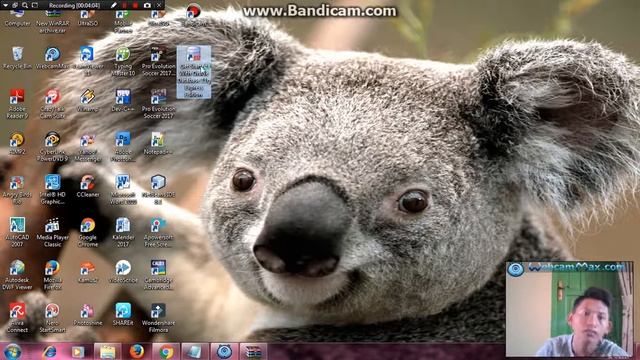Select the Adobe Photoshop shortcut
The width and height of the screenshot is (640, 360).
123,147
